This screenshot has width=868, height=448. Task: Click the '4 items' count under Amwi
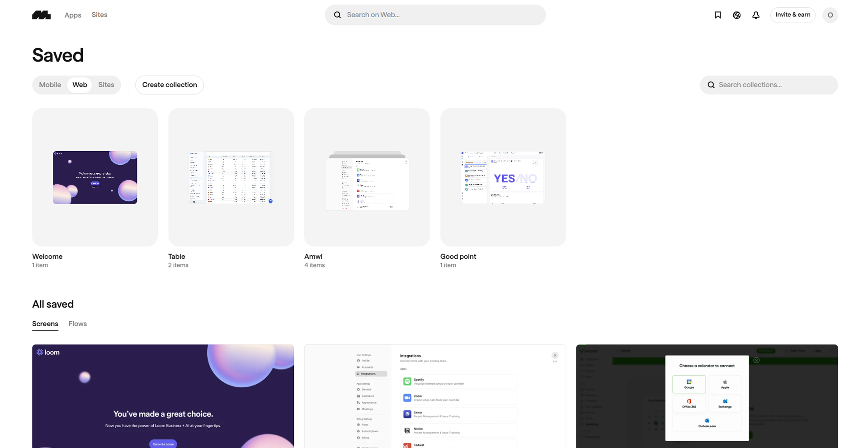315,265
